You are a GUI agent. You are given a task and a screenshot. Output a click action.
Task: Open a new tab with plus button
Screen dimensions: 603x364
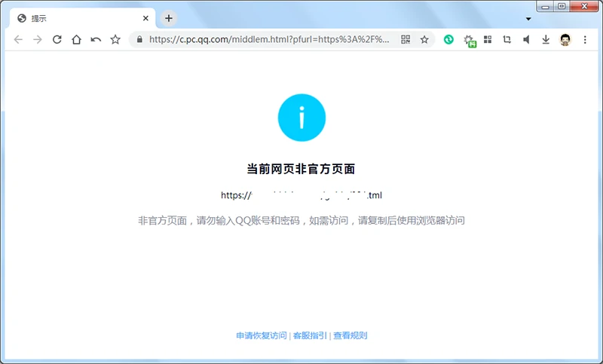pyautogui.click(x=168, y=18)
